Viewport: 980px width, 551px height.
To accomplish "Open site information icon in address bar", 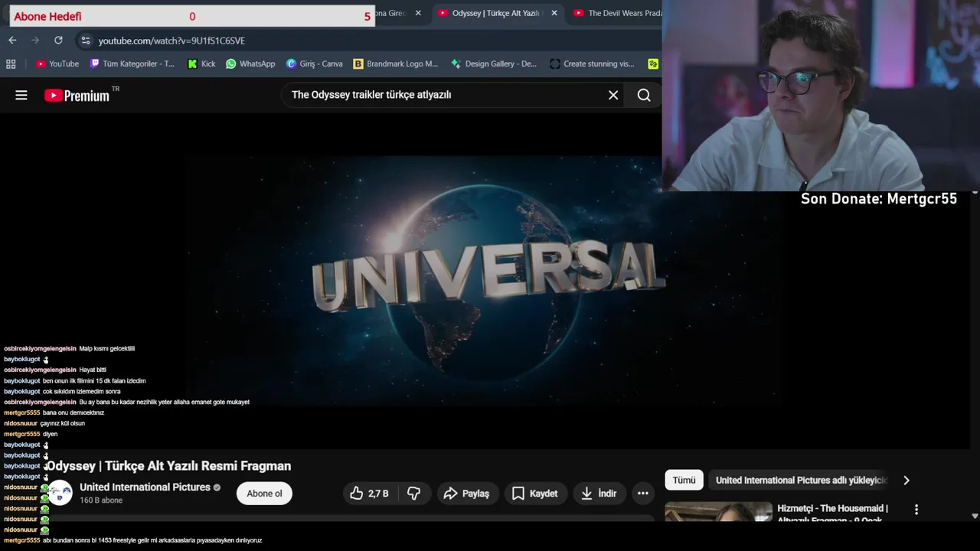I will click(85, 41).
